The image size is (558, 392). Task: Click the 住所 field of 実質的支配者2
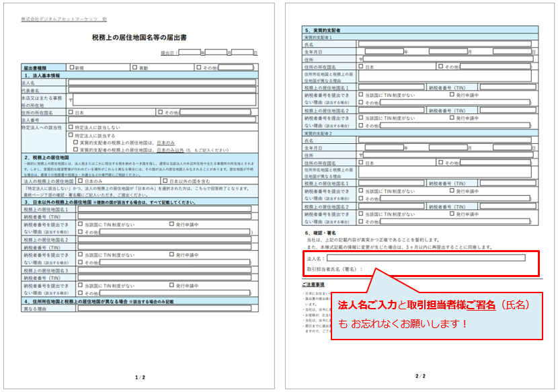click(448, 155)
